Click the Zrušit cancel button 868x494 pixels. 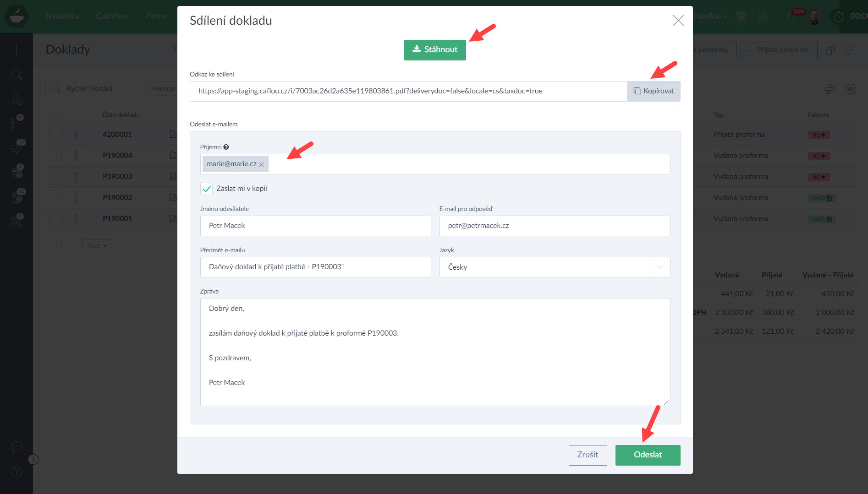coord(588,455)
